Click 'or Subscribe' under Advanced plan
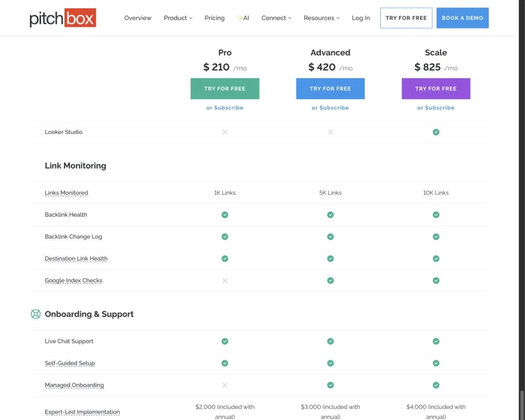525x420 pixels. pos(330,108)
